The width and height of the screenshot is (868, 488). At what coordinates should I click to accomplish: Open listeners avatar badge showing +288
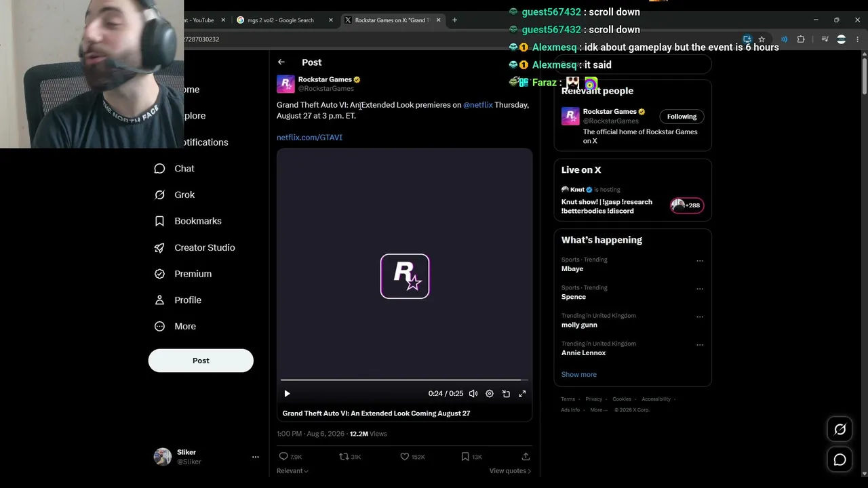click(x=687, y=205)
